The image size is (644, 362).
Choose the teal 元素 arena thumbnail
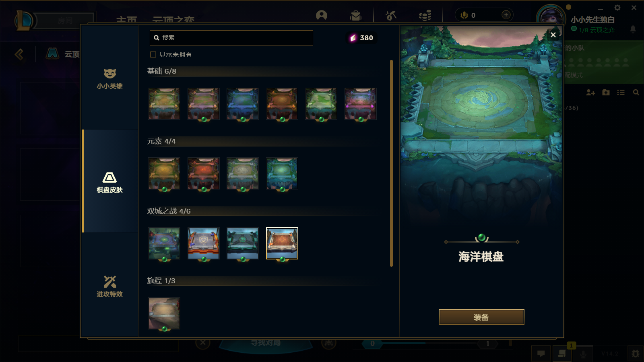tap(282, 173)
